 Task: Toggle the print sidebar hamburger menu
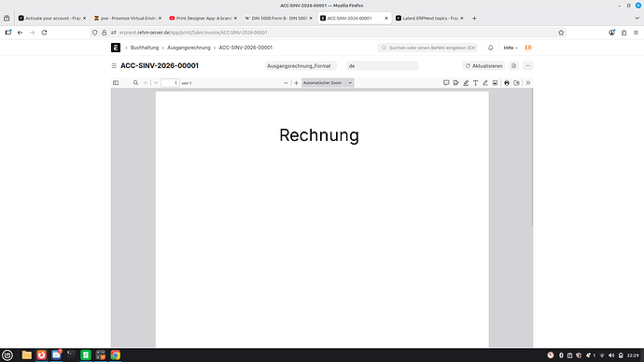point(114,65)
